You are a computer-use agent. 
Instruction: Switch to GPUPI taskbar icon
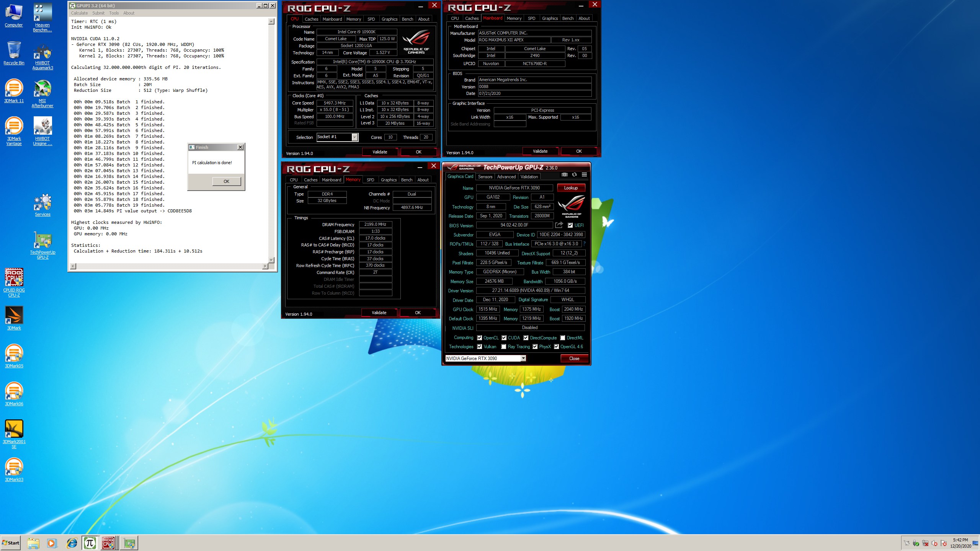point(90,543)
